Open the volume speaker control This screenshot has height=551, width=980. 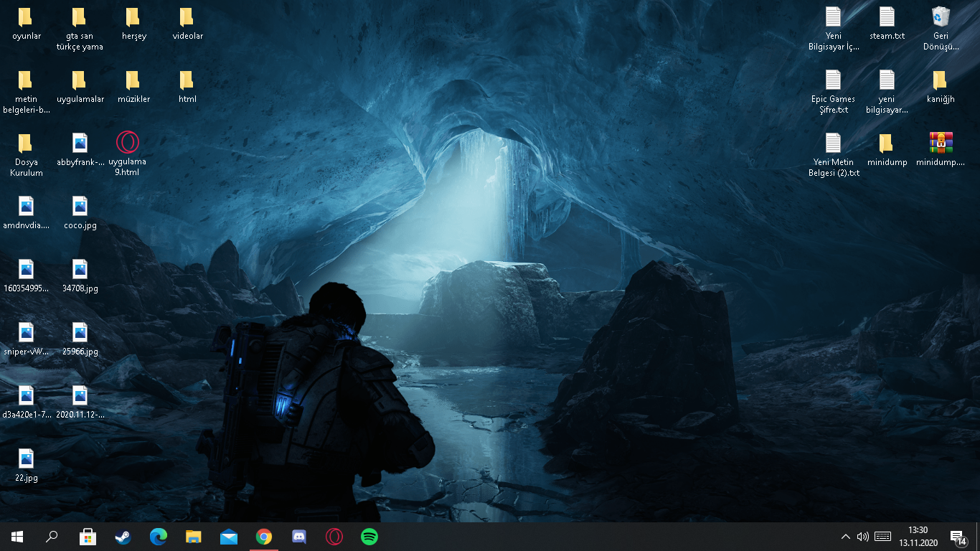point(863,537)
